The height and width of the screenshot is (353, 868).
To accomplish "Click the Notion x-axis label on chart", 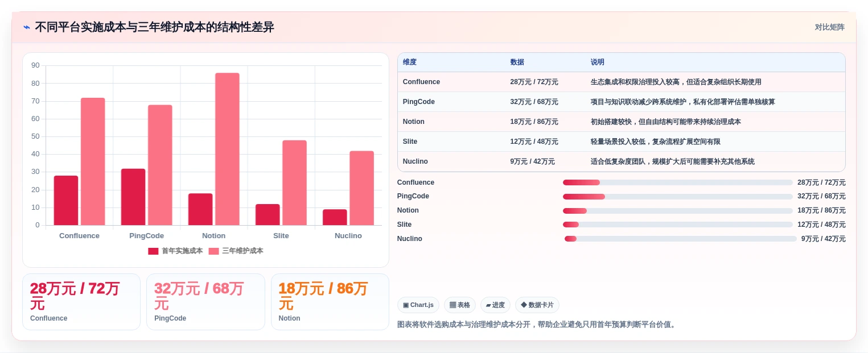I will (x=213, y=235).
